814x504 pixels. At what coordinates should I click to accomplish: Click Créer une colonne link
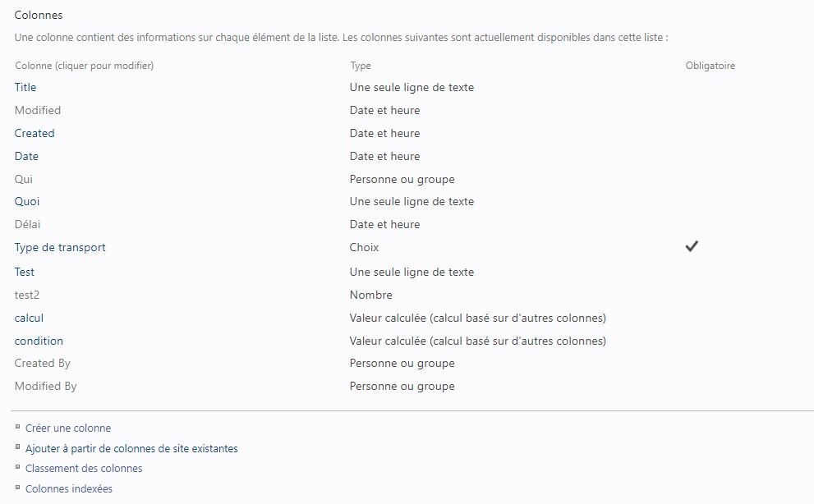pyautogui.click(x=68, y=428)
